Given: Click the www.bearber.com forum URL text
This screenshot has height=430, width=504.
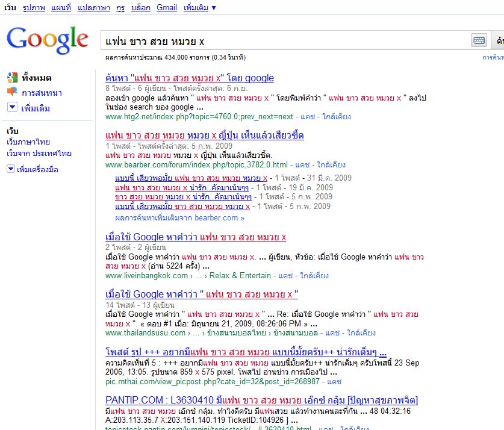Looking at the screenshot, I should tap(196, 165).
